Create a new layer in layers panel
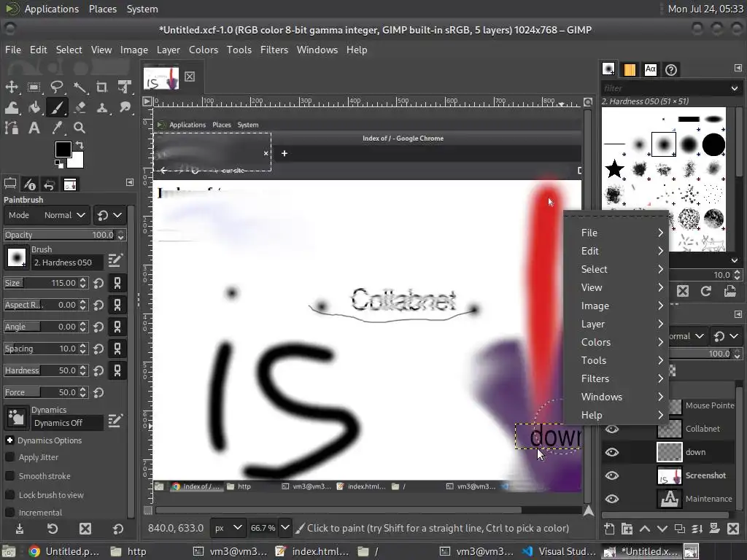 pyautogui.click(x=609, y=529)
